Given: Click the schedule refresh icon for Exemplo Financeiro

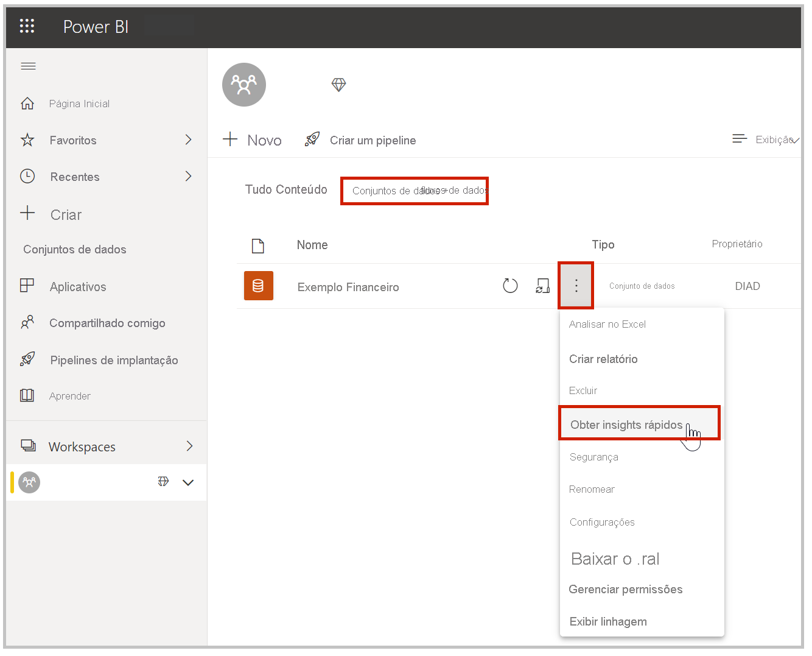Looking at the screenshot, I should [542, 286].
